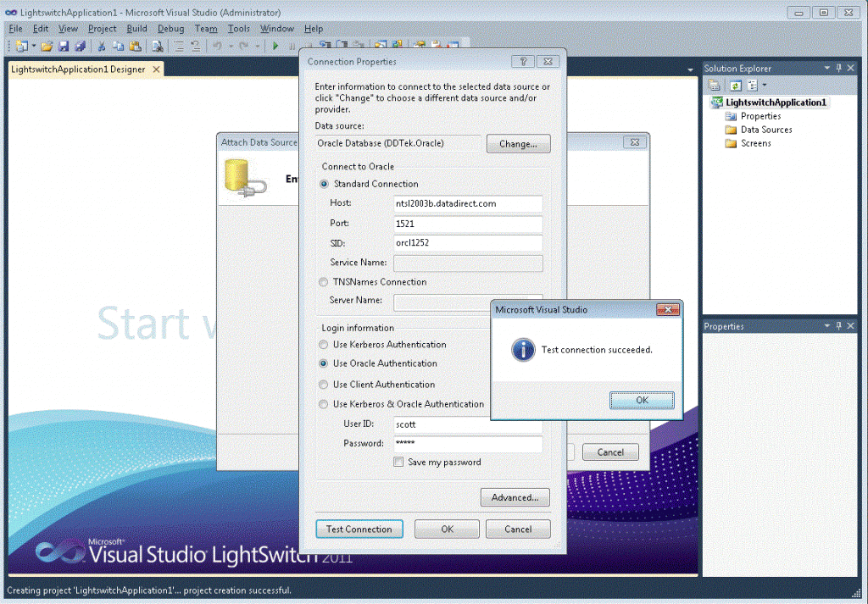Viewport: 868px width, 604px height.
Task: Click the Open File toolbar icon
Action: pyautogui.click(x=47, y=46)
